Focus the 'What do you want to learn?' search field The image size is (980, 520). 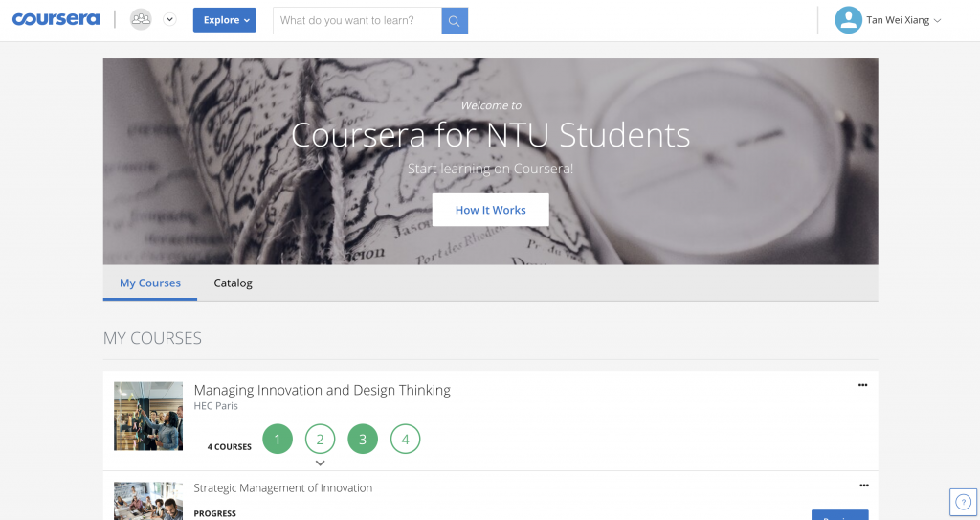357,21
